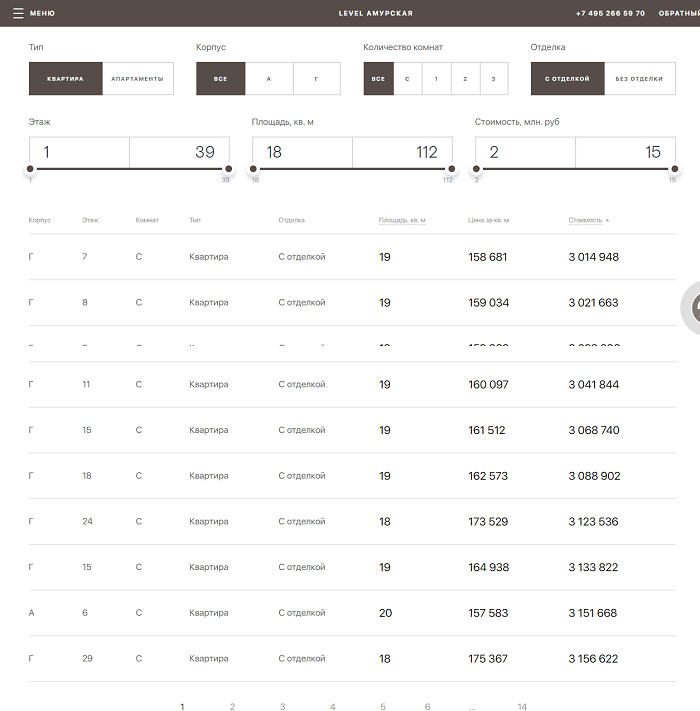Sort table by Стоимость column
700x711 pixels.
(x=586, y=220)
